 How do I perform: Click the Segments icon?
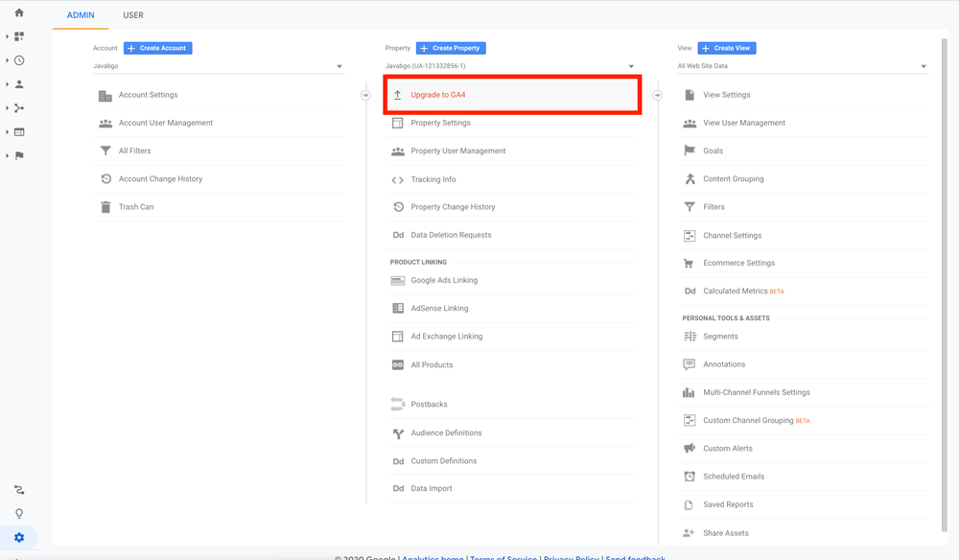click(x=690, y=337)
